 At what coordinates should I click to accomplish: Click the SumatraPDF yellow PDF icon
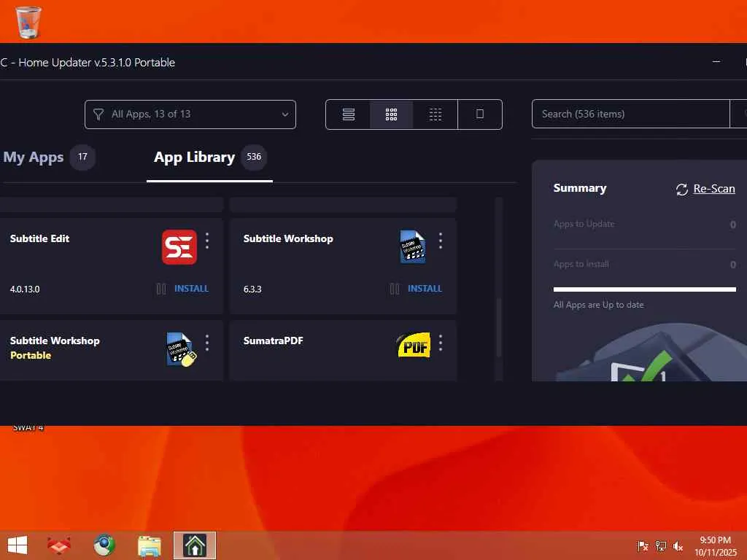(414, 345)
